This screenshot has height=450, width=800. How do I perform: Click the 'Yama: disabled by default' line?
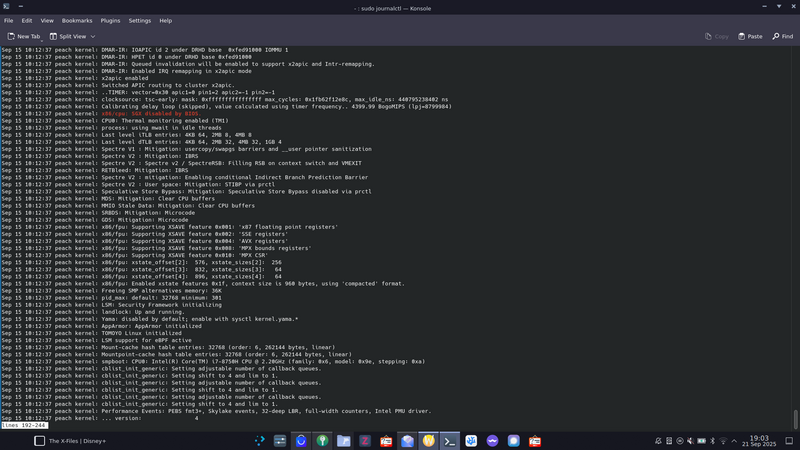click(199, 319)
